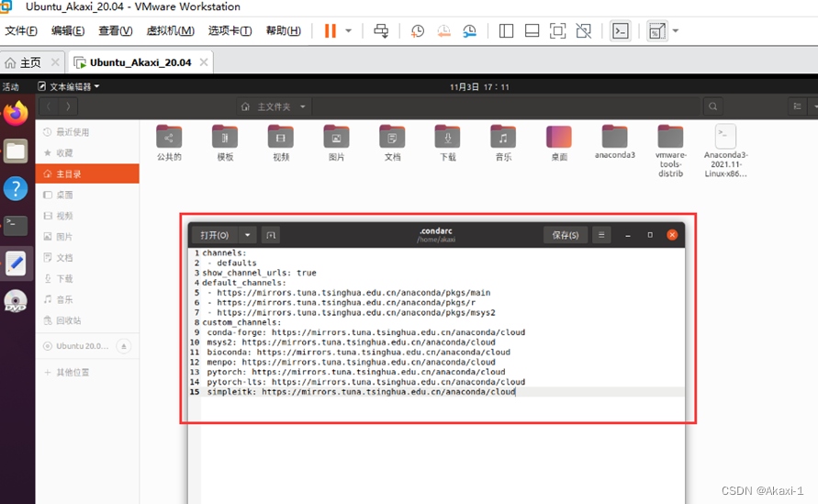Select the Anaconda3-2021.11 installer file

point(725,151)
